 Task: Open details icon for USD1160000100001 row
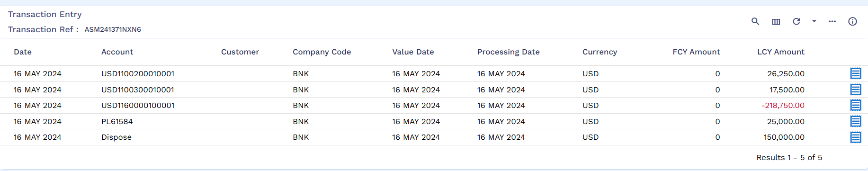click(x=856, y=105)
